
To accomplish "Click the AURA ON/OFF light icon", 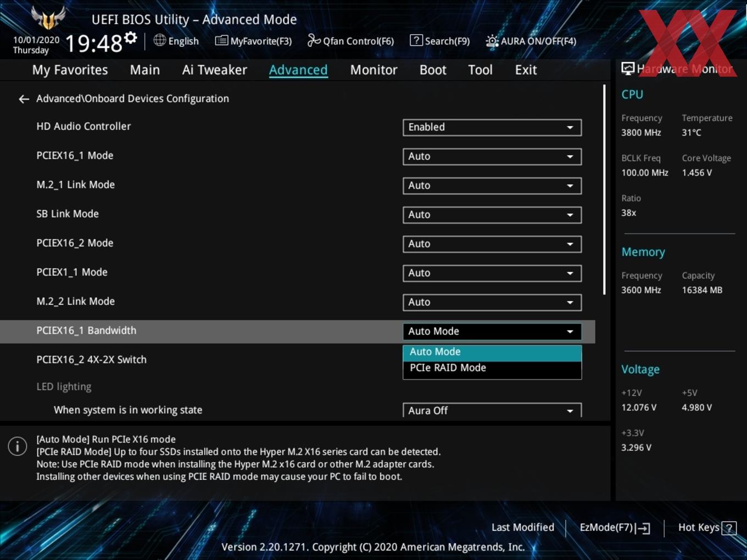I will (x=492, y=41).
